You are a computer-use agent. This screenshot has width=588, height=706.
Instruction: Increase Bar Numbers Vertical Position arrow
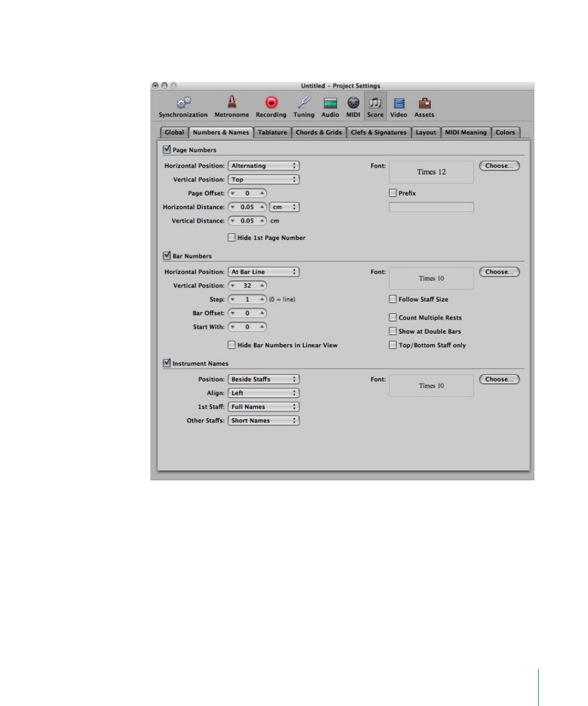point(262,285)
